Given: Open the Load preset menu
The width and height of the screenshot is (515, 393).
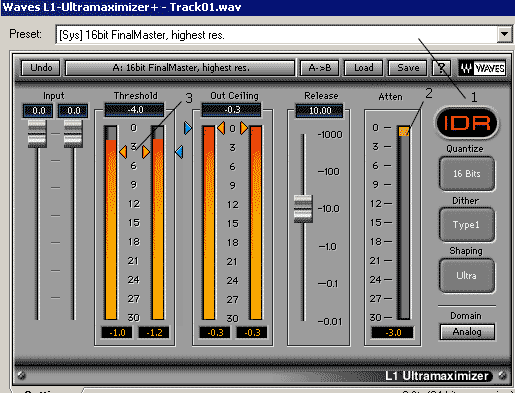Looking at the screenshot, I should point(364,68).
